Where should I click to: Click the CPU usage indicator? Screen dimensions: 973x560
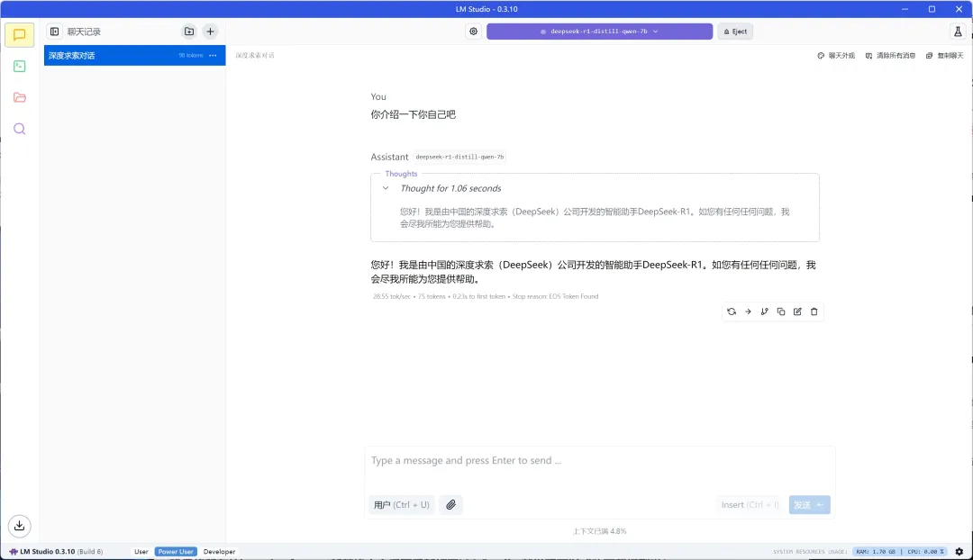pos(925,551)
